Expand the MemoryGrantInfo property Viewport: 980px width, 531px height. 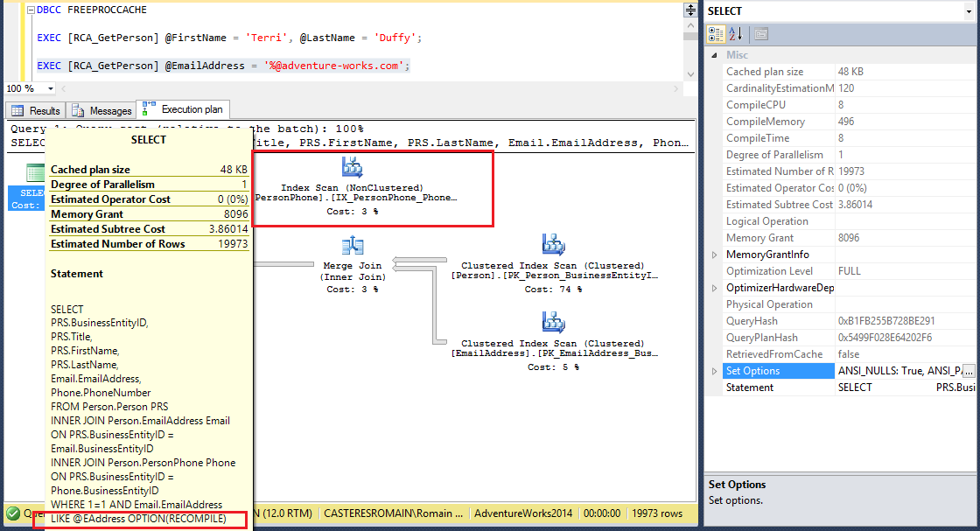click(x=714, y=255)
